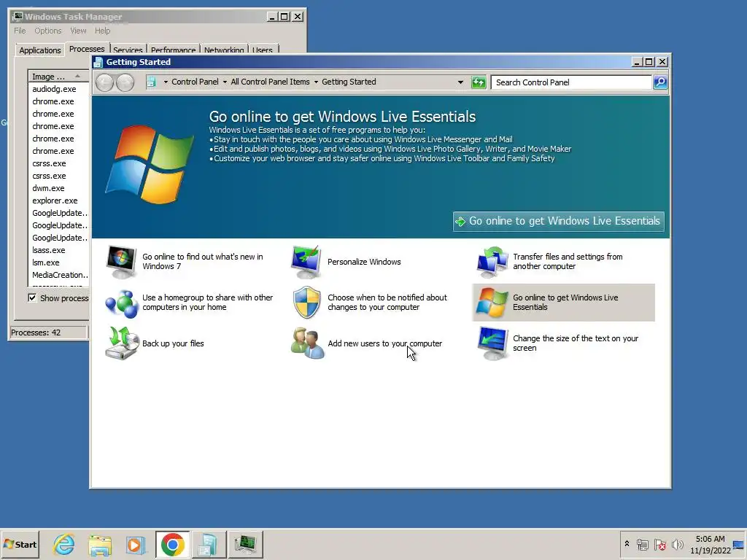Viewport: 747px width, 560px height.
Task: Switch to Google Chrome in taskbar
Action: 172,544
